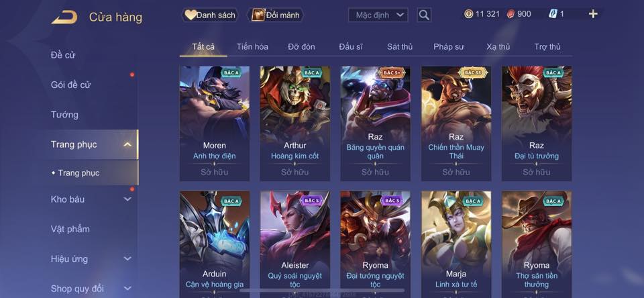Collapse the Trang phục sidebar section
The height and width of the screenshot is (298, 644).
pos(127,144)
